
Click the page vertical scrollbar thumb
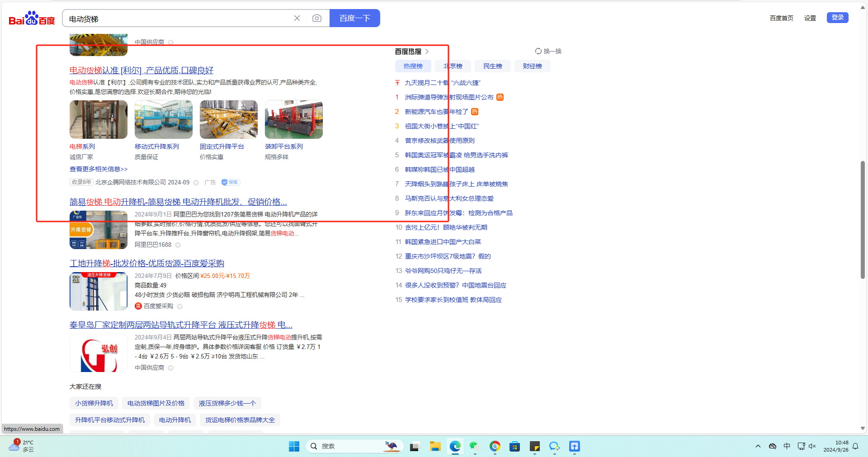[863, 219]
